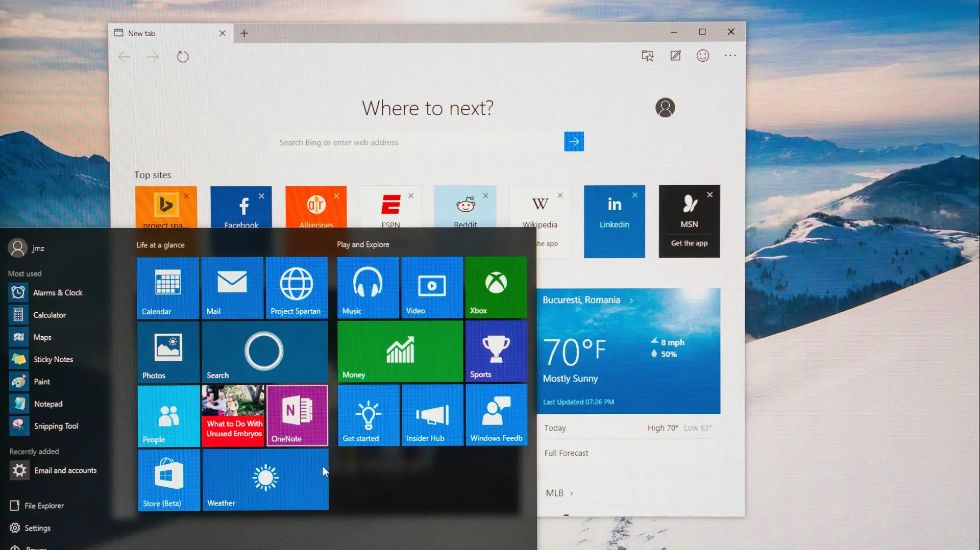Click the browser Forward arrow

153,57
